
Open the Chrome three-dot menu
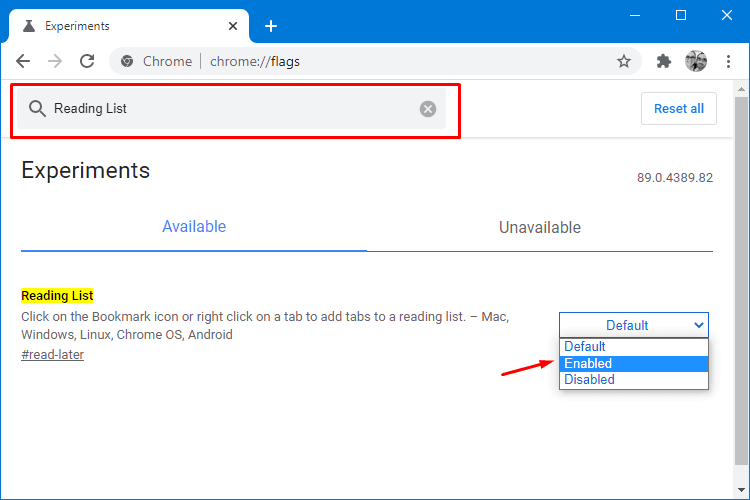728,61
